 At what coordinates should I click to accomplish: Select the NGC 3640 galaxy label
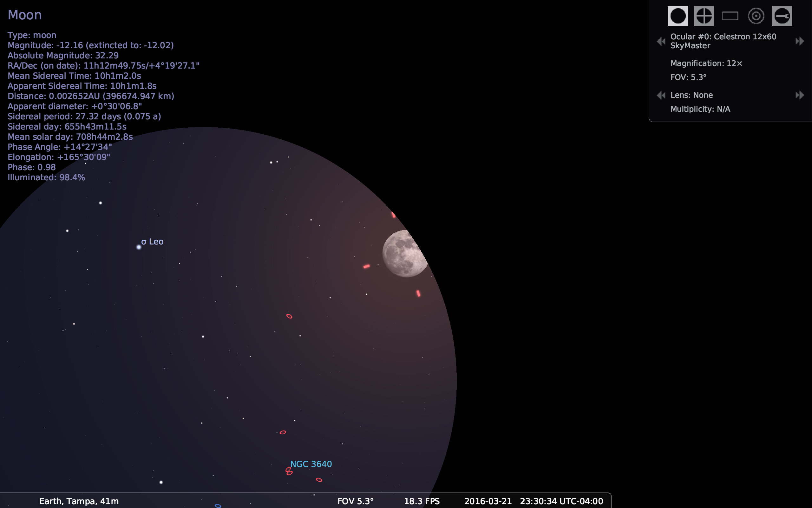311,464
